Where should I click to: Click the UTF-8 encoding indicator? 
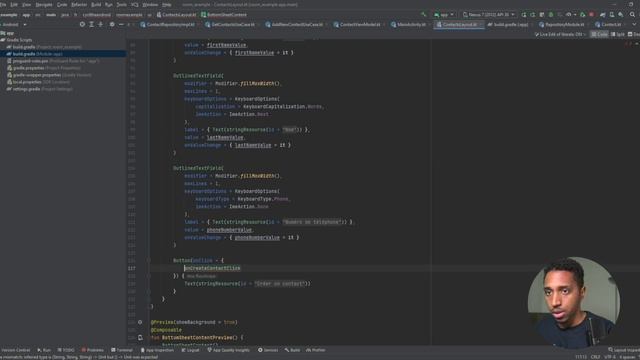tap(609, 357)
